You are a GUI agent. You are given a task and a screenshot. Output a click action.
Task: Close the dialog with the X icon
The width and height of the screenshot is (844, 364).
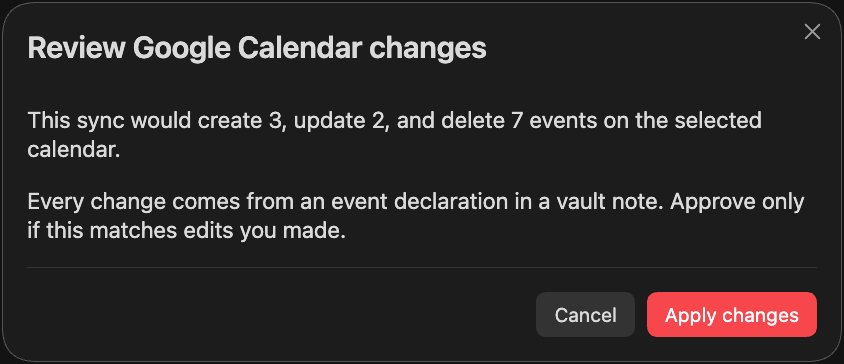[812, 32]
